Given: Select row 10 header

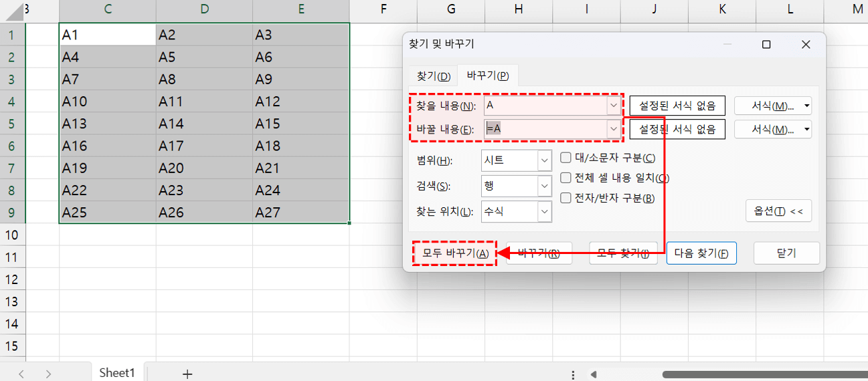Looking at the screenshot, I should pyautogui.click(x=13, y=235).
